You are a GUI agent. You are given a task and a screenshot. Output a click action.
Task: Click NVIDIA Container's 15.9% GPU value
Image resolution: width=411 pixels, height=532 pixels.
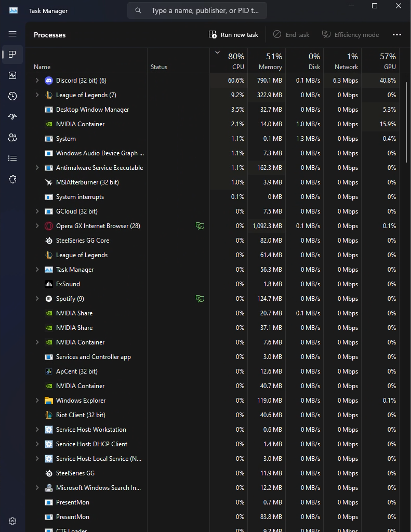(x=388, y=124)
